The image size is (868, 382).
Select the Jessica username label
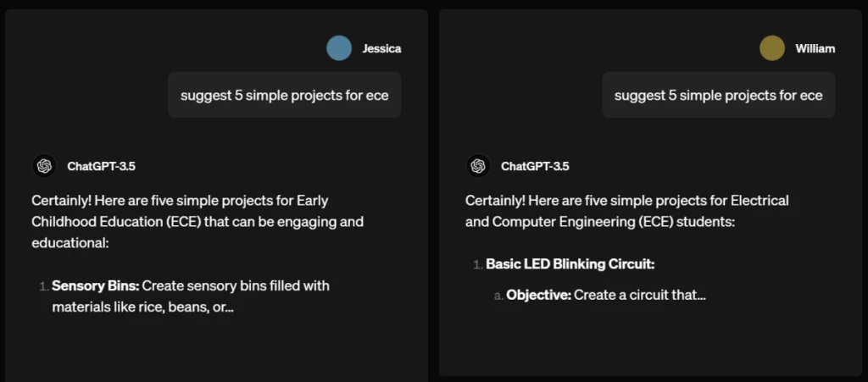pyautogui.click(x=382, y=48)
